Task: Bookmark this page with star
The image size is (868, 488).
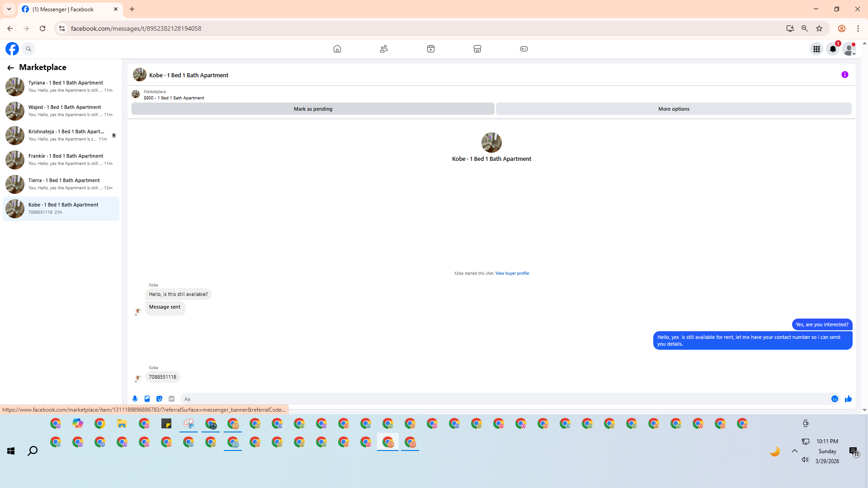Action: 819,28
